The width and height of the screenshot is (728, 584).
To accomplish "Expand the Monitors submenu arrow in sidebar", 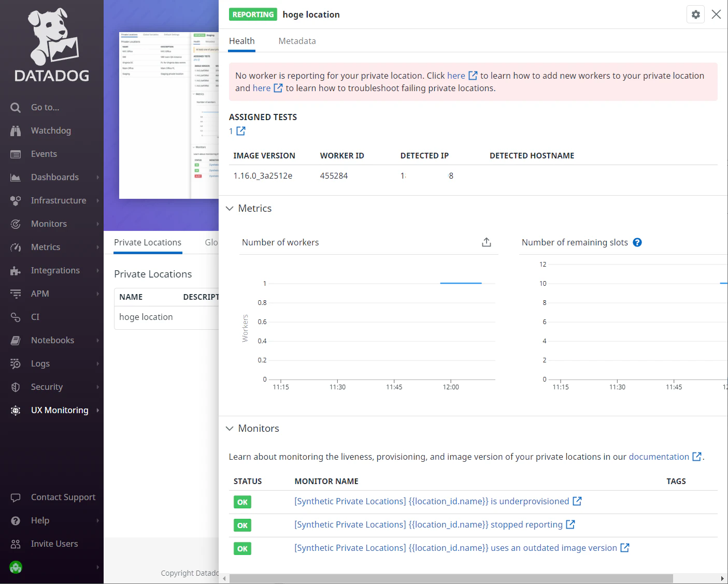I will tap(97, 224).
